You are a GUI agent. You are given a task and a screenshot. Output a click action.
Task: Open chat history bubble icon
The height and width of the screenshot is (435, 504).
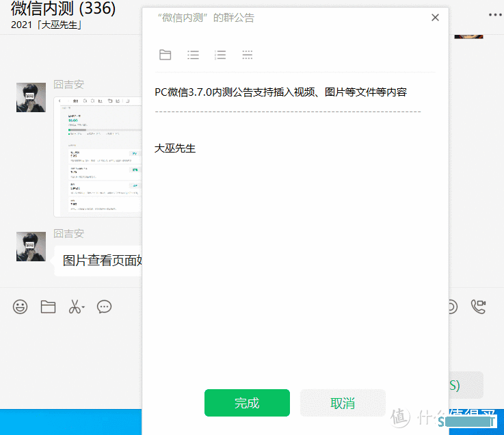(x=104, y=306)
